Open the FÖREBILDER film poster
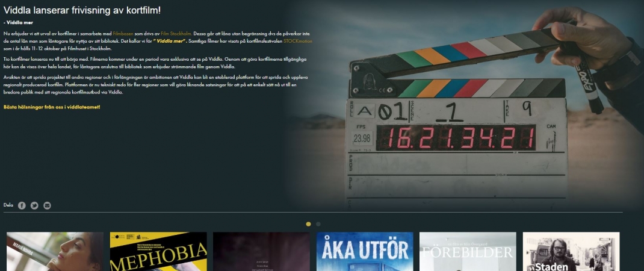 pyautogui.click(x=468, y=251)
